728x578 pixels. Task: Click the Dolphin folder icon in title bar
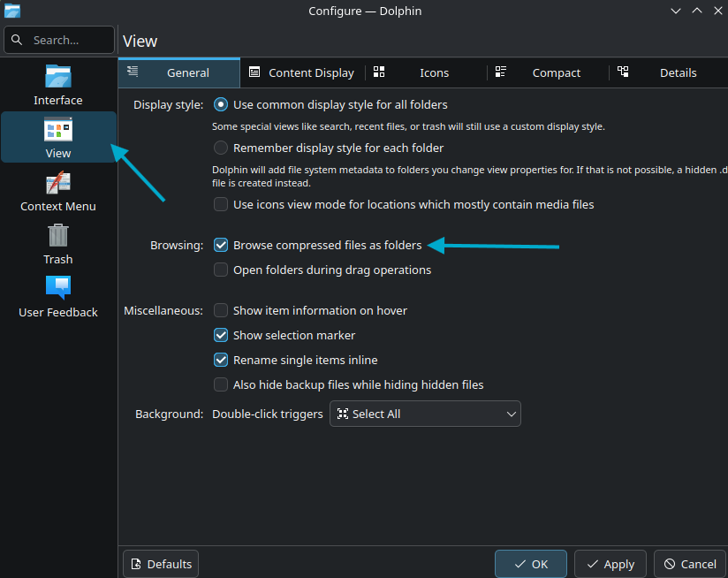coord(12,11)
